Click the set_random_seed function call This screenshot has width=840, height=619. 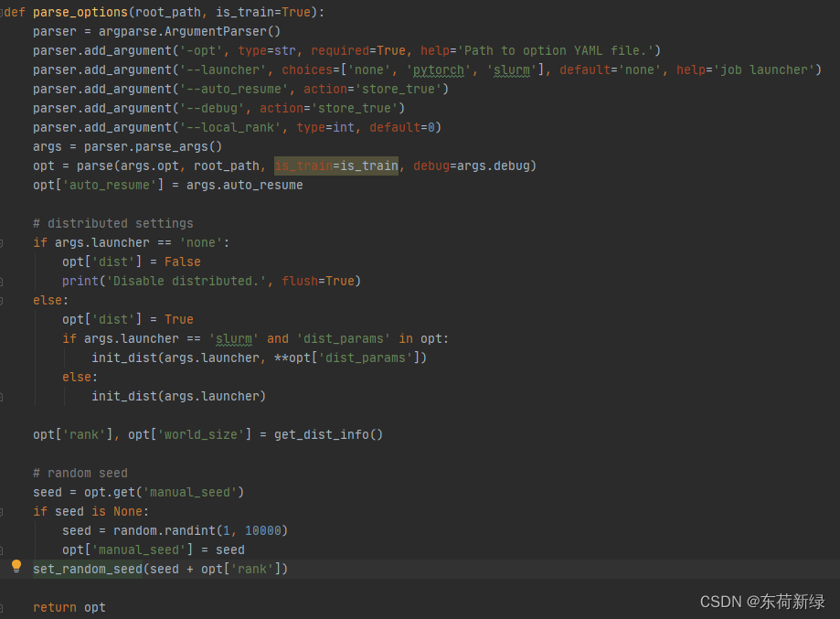point(160,569)
